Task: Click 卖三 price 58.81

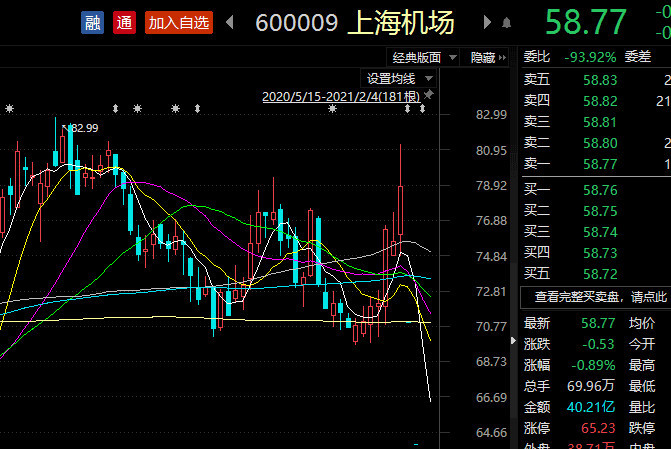Action: pyautogui.click(x=600, y=122)
